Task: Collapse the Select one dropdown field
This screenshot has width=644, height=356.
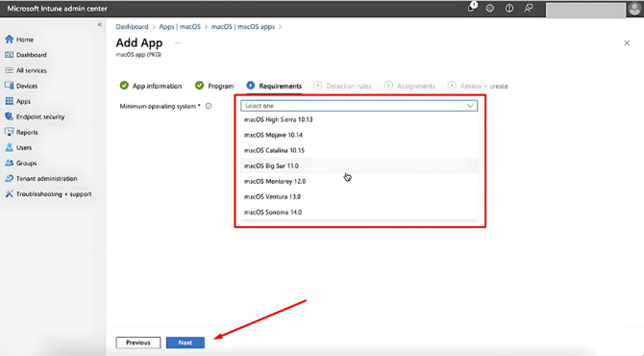Action: [x=359, y=106]
